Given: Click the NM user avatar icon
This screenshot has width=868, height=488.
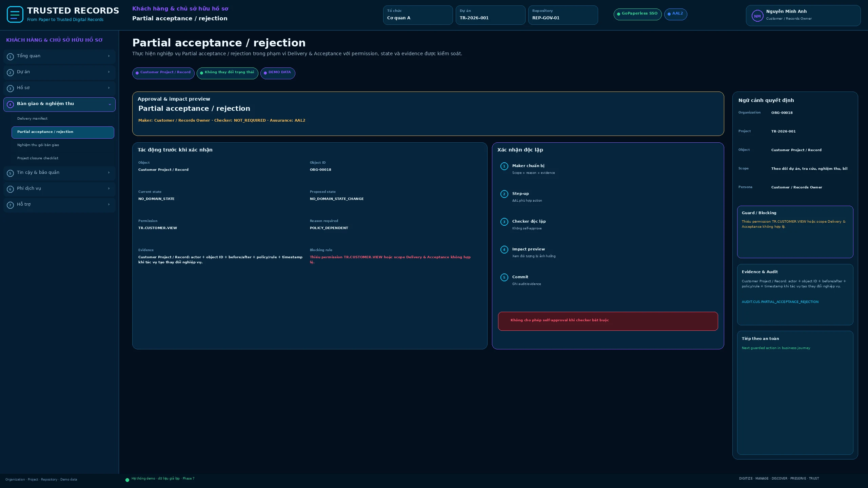Looking at the screenshot, I should point(757,16).
